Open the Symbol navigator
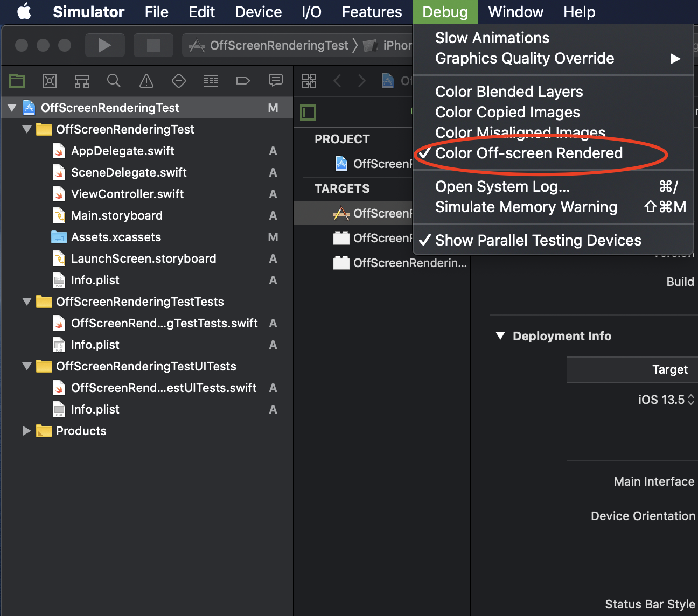The width and height of the screenshot is (698, 616). click(x=82, y=81)
